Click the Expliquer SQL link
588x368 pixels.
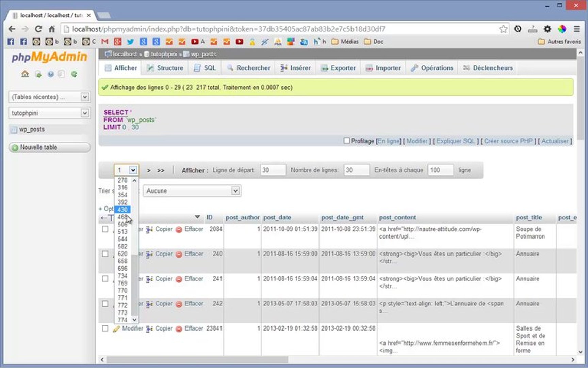[456, 141]
